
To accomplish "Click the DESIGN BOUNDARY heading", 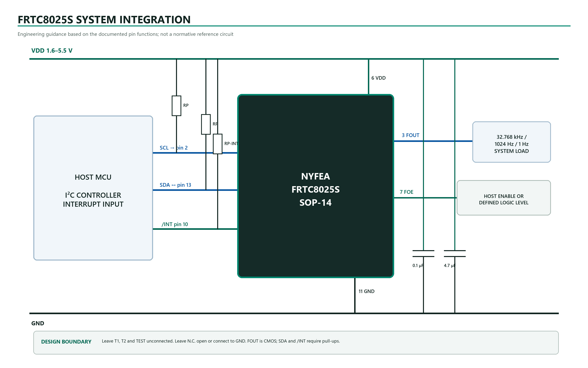I will (66, 342).
